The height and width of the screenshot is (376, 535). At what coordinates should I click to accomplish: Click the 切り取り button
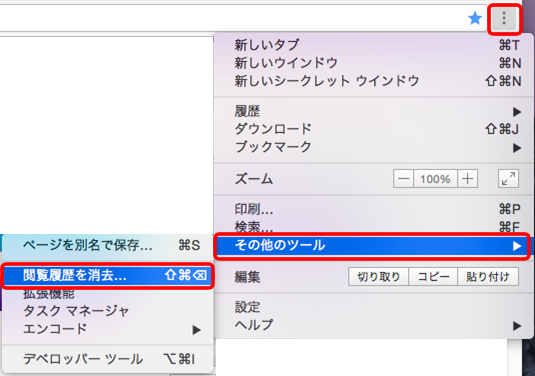378,276
